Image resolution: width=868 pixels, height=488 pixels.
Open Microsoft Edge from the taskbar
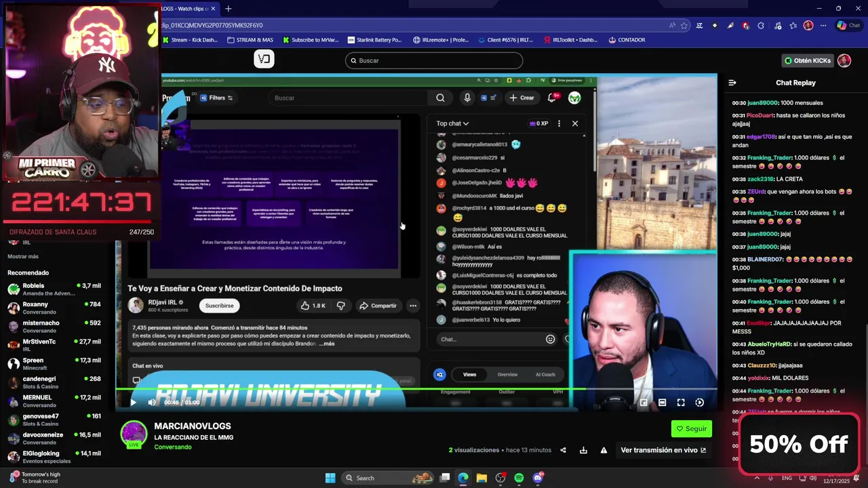pos(463,478)
